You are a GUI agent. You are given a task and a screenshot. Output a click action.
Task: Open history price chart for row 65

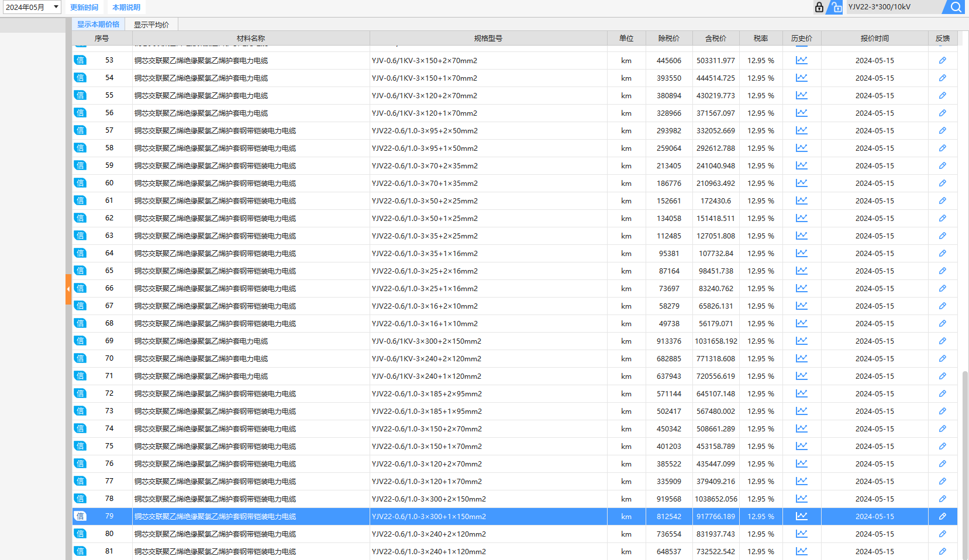point(801,271)
